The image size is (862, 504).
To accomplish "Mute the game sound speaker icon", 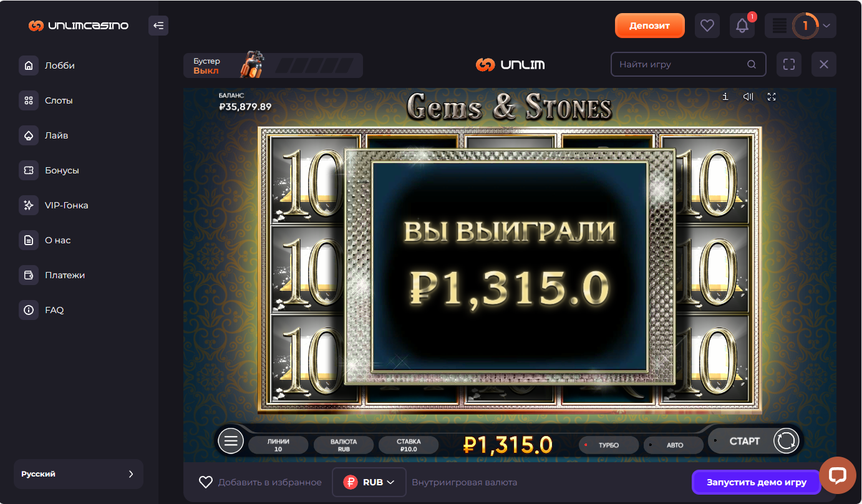I will pyautogui.click(x=748, y=97).
